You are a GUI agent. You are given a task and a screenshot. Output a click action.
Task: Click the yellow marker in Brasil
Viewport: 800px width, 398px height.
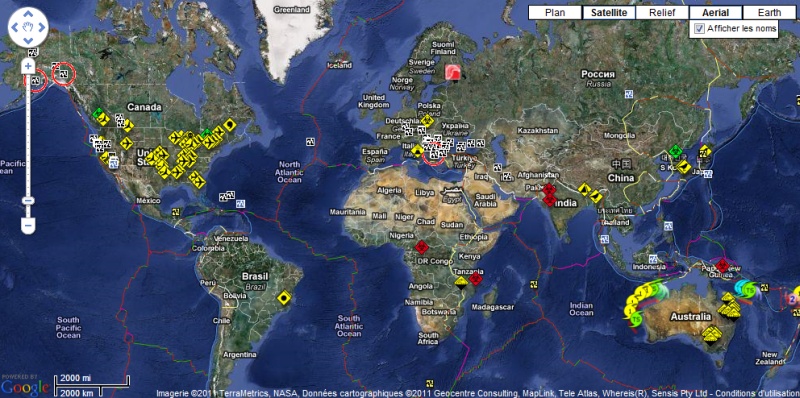point(284,298)
